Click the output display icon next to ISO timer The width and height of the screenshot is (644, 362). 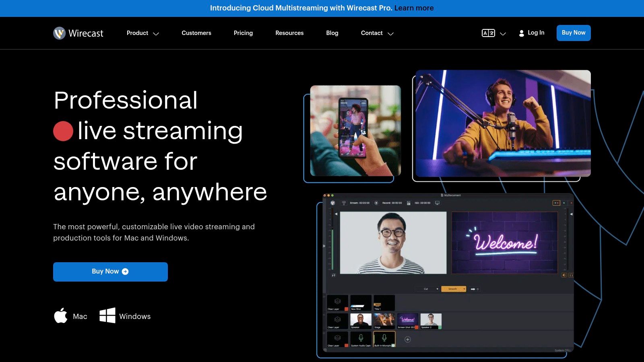(437, 203)
